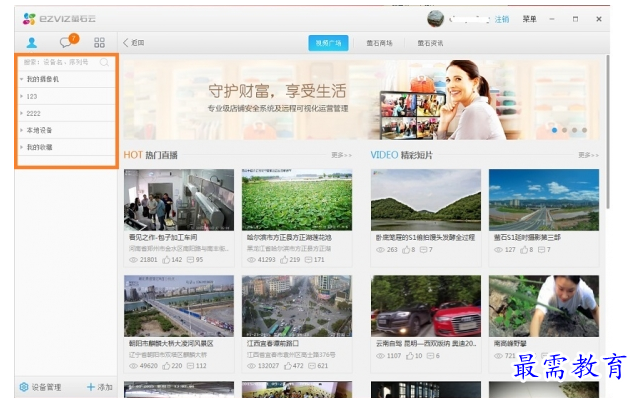Image resolution: width=635 pixels, height=398 pixels.
Task: Open the 朝阳市麒麟大桥 bridge thumbnail
Action: coord(179,306)
